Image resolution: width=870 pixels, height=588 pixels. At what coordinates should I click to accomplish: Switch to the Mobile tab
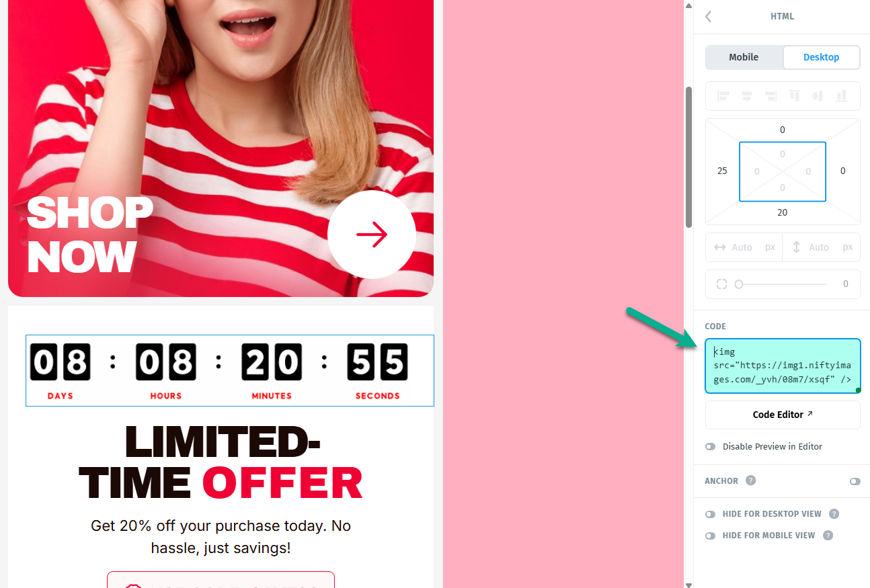(x=744, y=57)
